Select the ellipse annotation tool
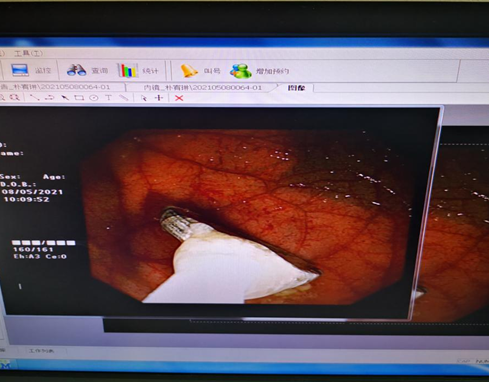489x382 pixels. coord(94,98)
